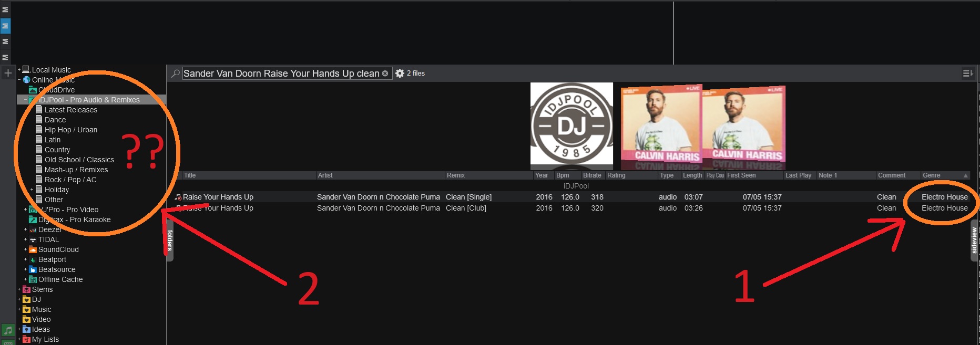Open the Mash-up / Remixes playlist
This screenshot has height=345, width=980.
76,170
